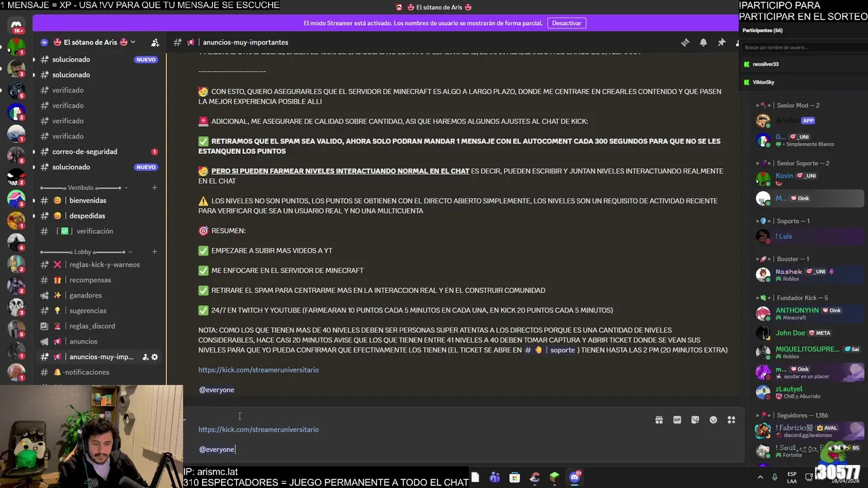
Task: Add channel plus in Vestíbulo category
Action: pos(155,188)
